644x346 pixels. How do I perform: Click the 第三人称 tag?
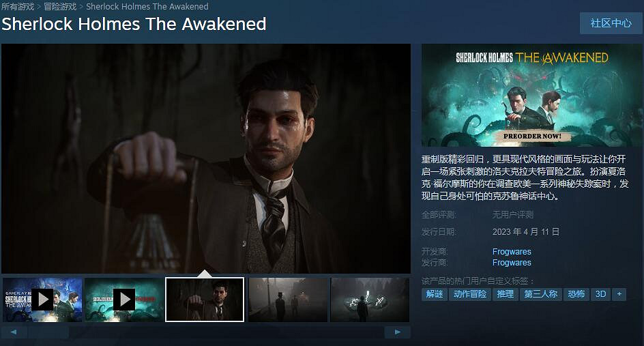(x=540, y=294)
